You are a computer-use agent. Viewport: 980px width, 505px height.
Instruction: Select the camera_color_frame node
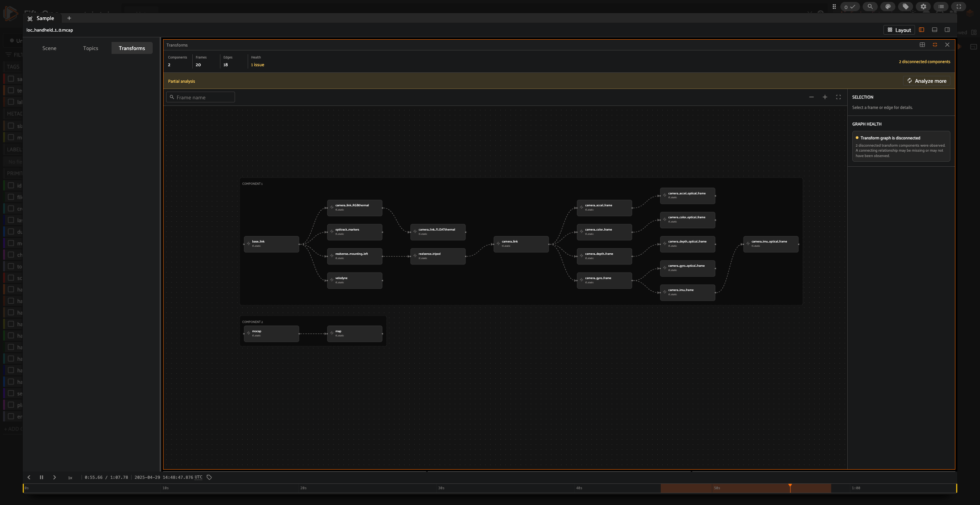click(604, 232)
